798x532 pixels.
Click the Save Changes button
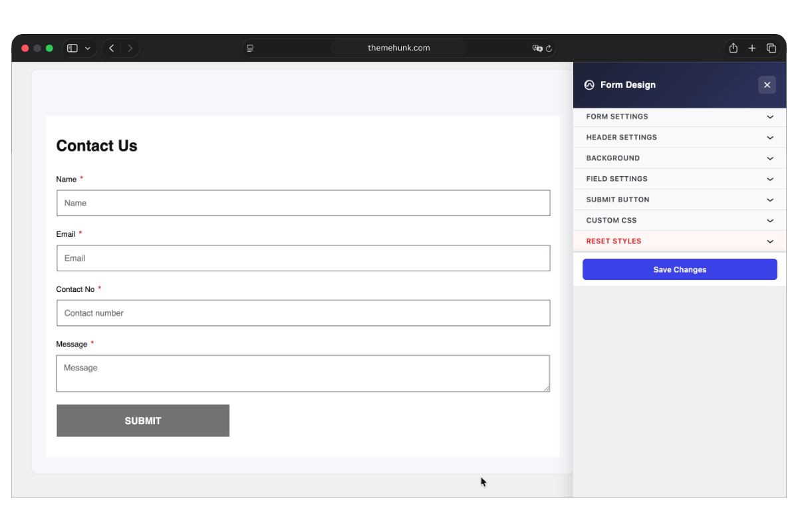(x=680, y=269)
